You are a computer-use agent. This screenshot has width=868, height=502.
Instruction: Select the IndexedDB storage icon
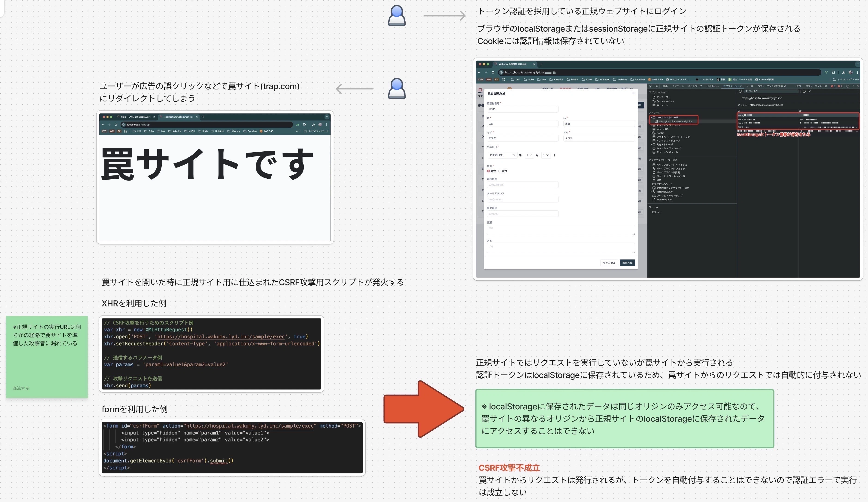coord(654,129)
